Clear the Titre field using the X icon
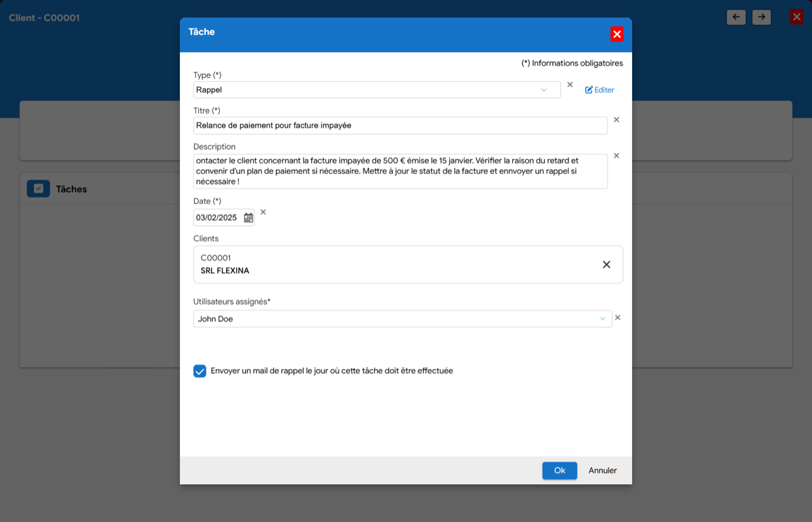The image size is (812, 522). [616, 119]
